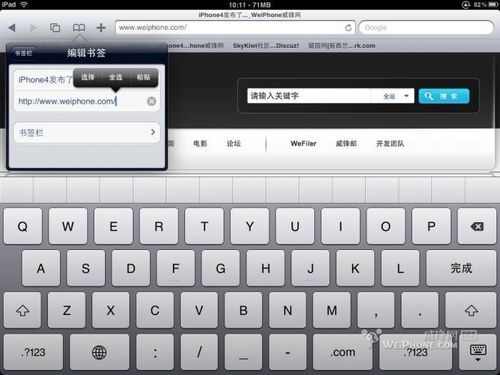The height and width of the screenshot is (375, 500).
Task: Reload page with the refresh icon
Action: click(348, 28)
